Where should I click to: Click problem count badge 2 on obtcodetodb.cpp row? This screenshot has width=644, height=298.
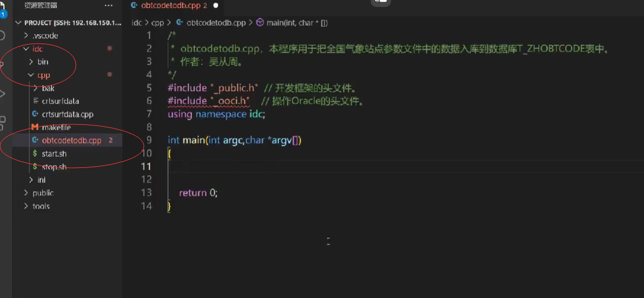[x=110, y=141]
